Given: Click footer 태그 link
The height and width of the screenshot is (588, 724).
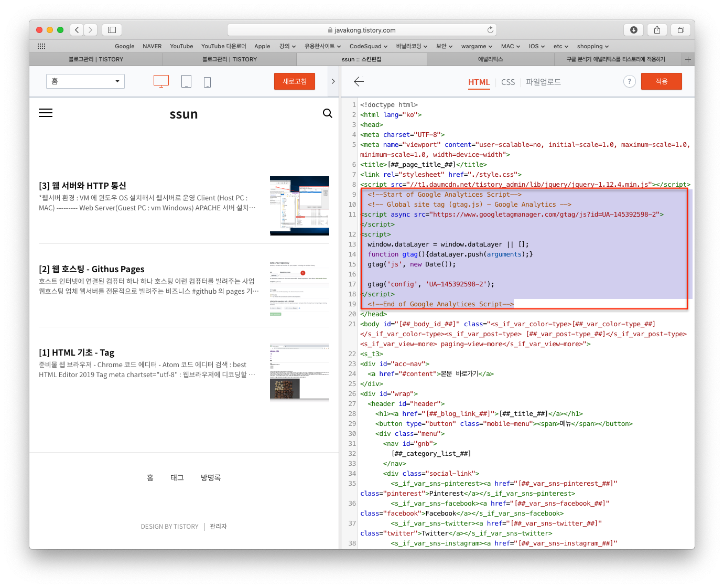Looking at the screenshot, I should [177, 478].
